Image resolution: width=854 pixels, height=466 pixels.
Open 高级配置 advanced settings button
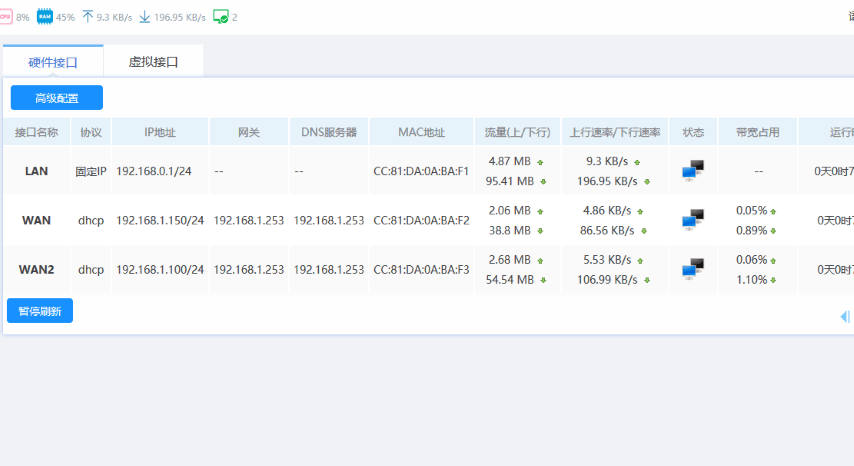pos(57,98)
